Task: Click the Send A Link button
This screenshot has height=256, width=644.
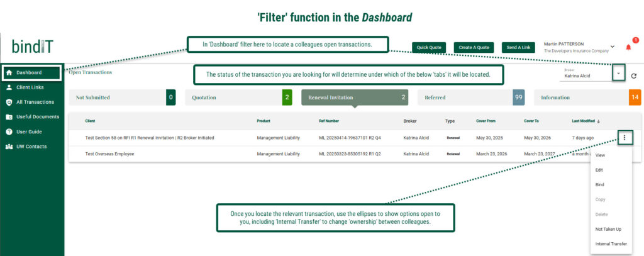Action: (517, 48)
